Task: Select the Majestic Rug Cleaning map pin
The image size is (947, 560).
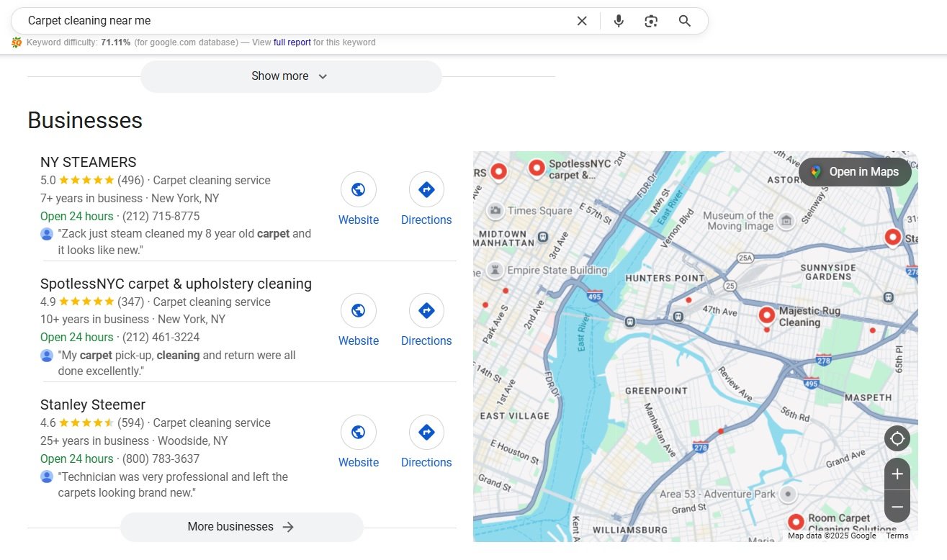Action: 767,315
